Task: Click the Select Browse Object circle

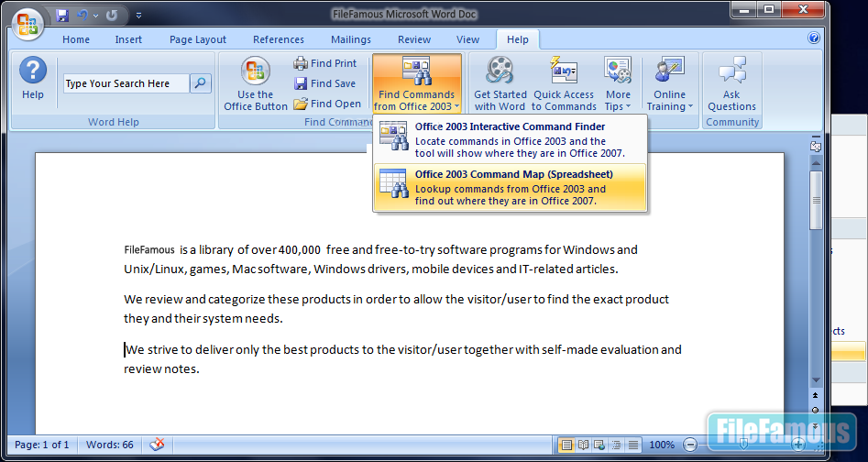Action: (x=816, y=410)
